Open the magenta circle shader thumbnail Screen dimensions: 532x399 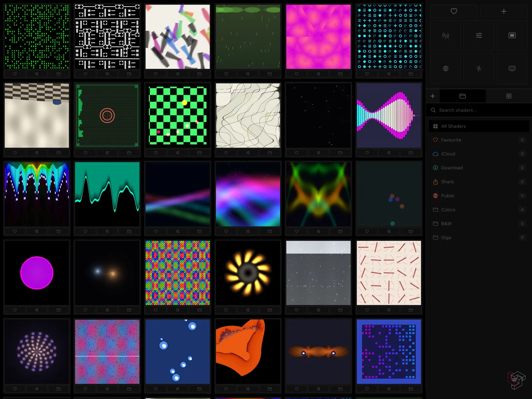(x=37, y=273)
